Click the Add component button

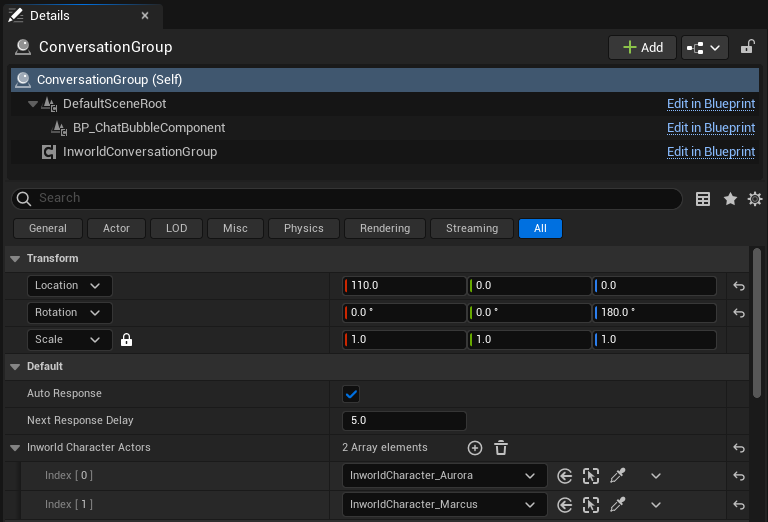(641, 47)
